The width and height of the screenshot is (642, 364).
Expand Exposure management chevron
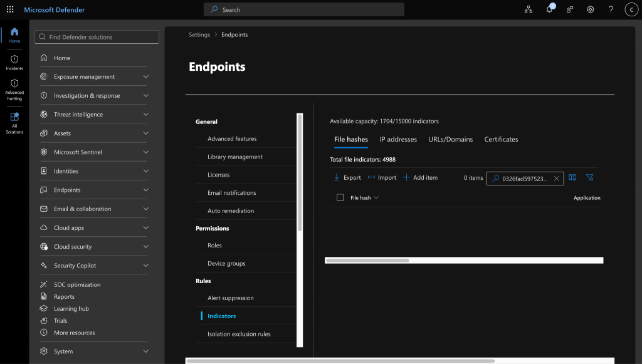click(x=145, y=76)
